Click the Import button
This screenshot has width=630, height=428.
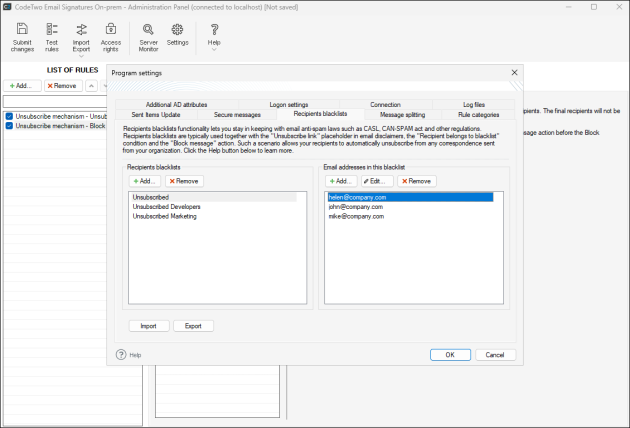(x=149, y=326)
